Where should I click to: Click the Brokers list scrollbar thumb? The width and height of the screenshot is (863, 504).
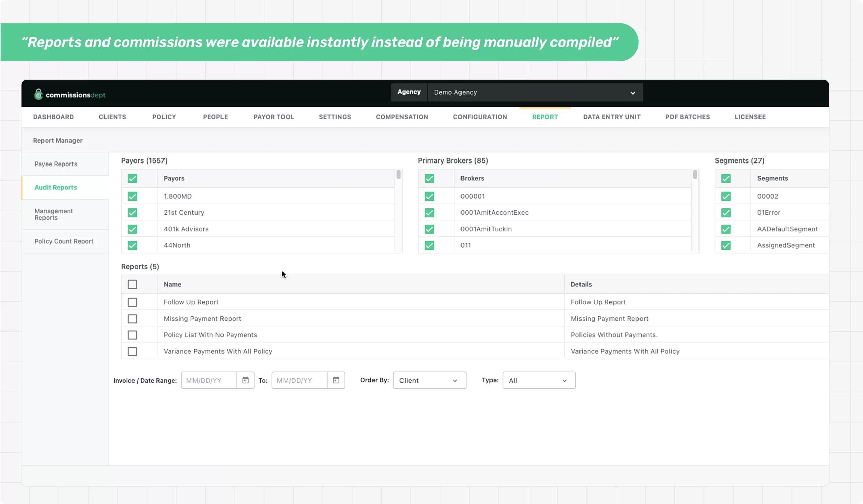(x=695, y=175)
